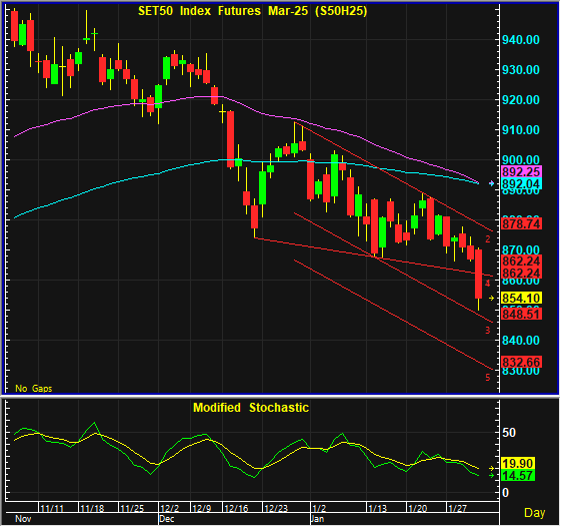
Task: Click the 11/18 date on the time axis
Action: pyautogui.click(x=92, y=508)
